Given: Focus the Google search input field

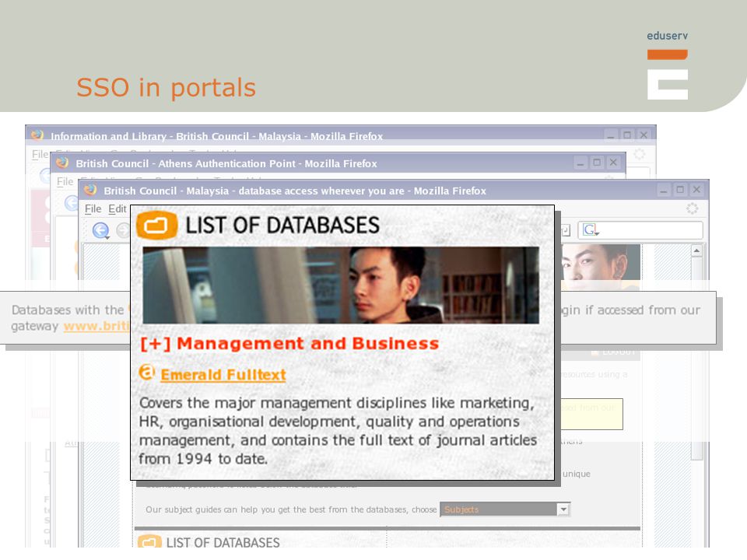Looking at the screenshot, I should [651, 230].
